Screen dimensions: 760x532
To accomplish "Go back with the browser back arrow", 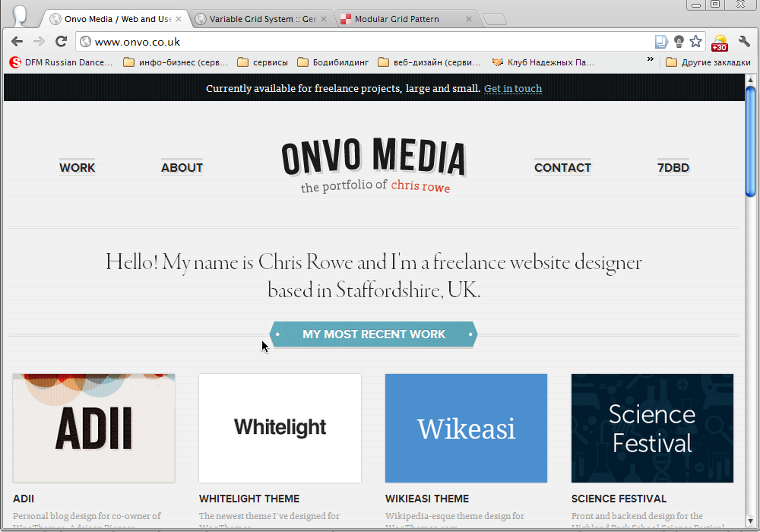I will 17,42.
